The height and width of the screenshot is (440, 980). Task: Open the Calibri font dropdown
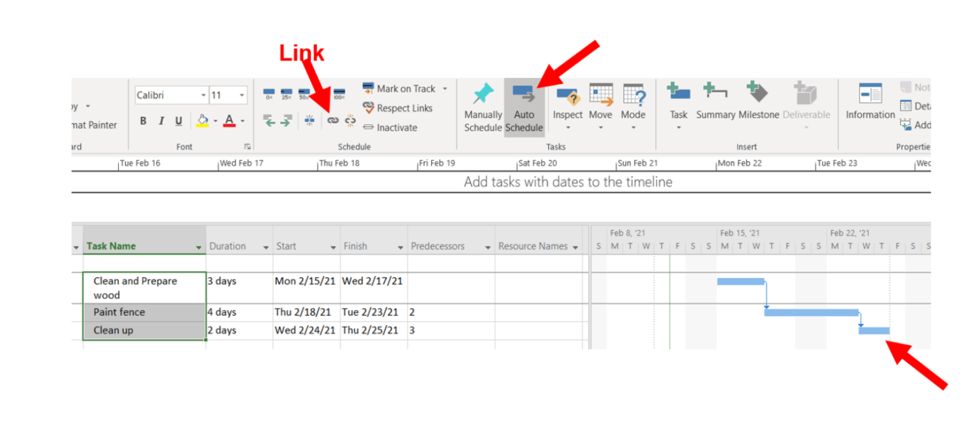(204, 95)
